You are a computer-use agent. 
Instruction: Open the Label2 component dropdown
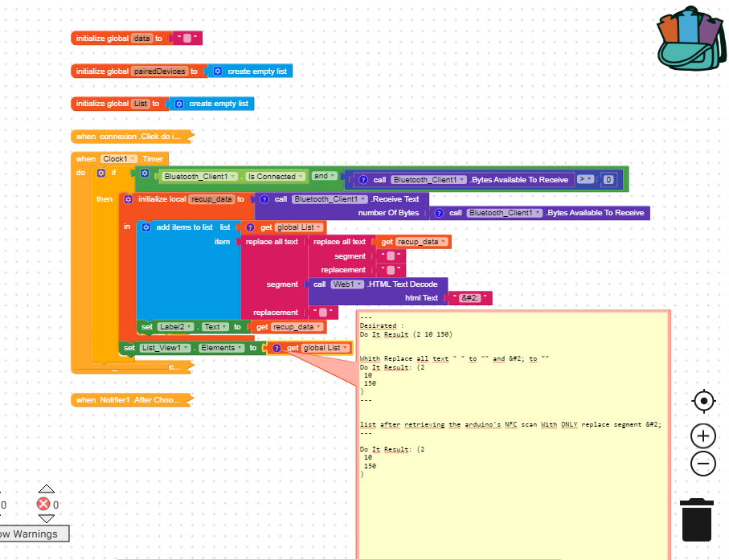click(175, 327)
